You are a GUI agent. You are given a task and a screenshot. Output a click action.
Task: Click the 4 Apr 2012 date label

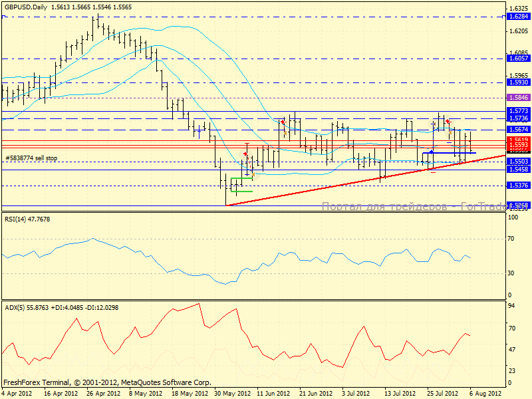click(17, 393)
